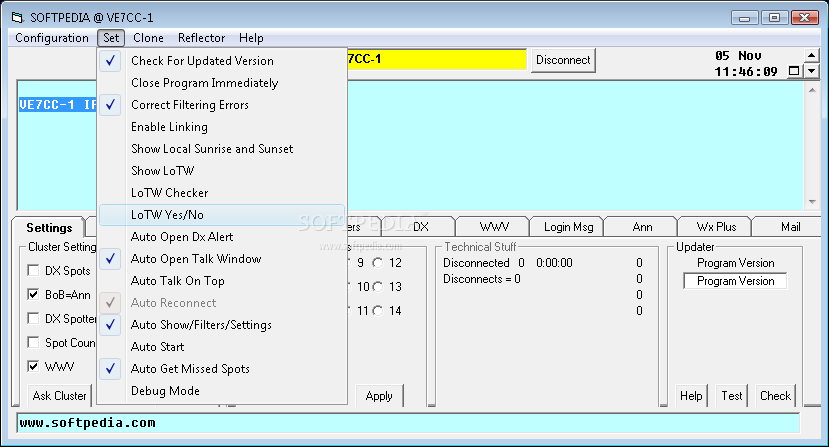Click the up arrow button next to the date

click(x=812, y=55)
